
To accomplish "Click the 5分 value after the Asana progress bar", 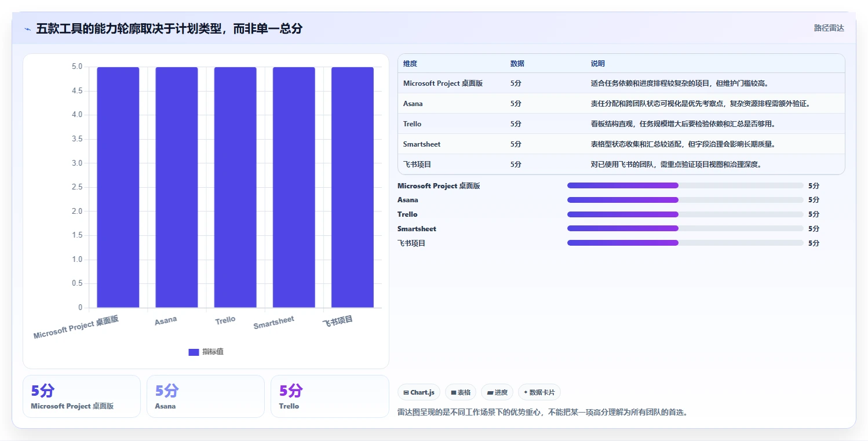I will point(814,200).
